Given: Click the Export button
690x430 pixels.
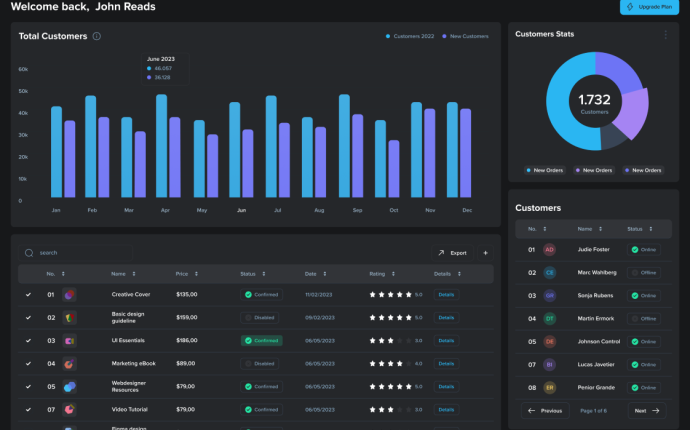Looking at the screenshot, I should tap(452, 253).
